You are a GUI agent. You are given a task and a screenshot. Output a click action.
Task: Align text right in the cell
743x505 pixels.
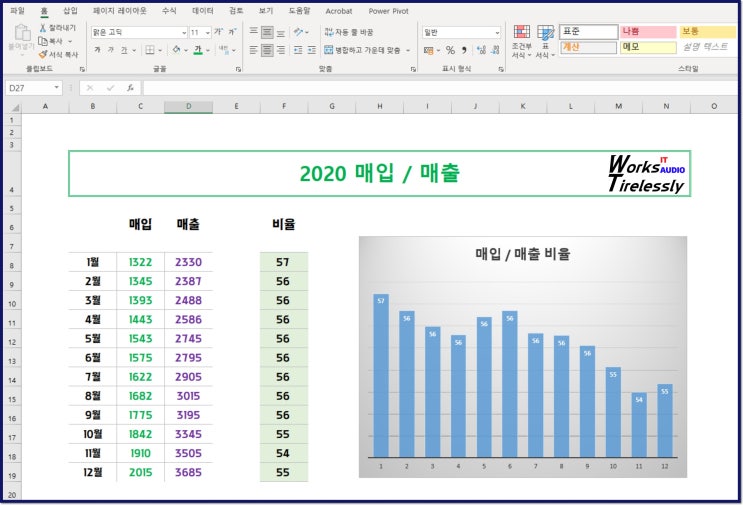click(281, 50)
